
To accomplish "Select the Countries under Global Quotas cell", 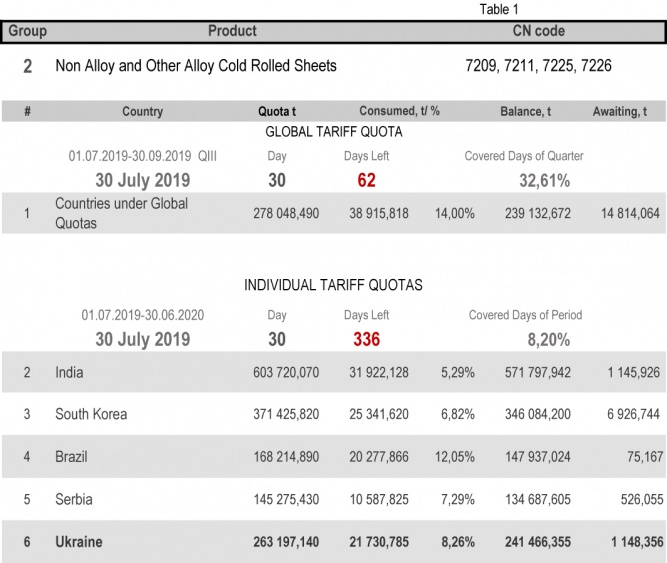I will [x=121, y=213].
